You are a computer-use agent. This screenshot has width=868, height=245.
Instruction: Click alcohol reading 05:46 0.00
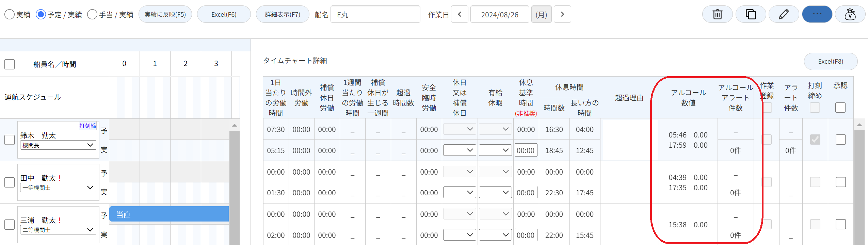tap(688, 135)
